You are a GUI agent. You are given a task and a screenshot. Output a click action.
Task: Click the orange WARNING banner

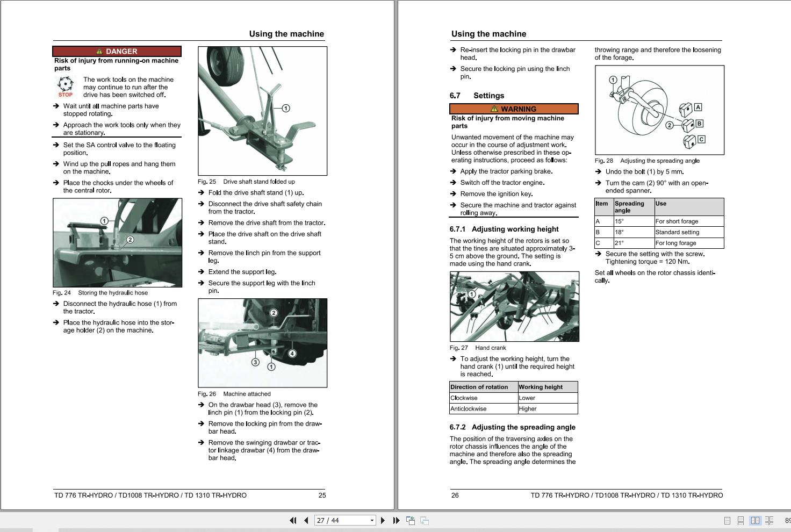(x=514, y=109)
